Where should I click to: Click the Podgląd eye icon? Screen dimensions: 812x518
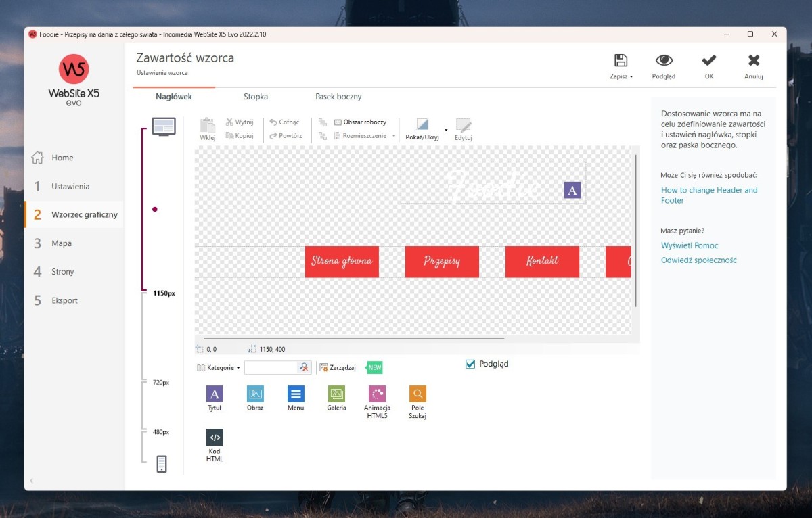tap(663, 61)
